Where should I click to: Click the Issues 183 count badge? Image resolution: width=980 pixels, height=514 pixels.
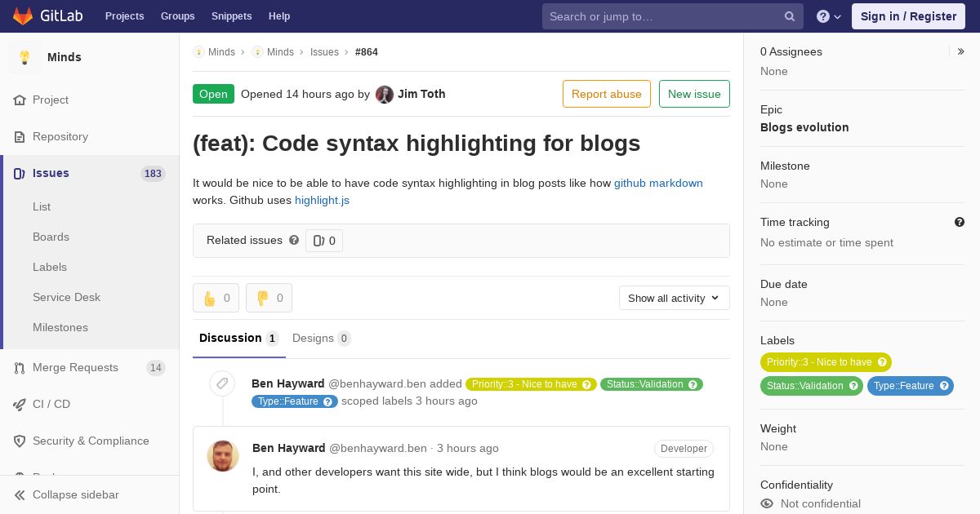(x=153, y=173)
